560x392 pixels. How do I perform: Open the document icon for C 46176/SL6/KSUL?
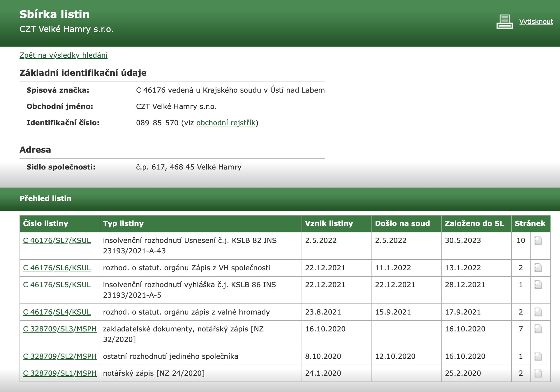tap(538, 268)
